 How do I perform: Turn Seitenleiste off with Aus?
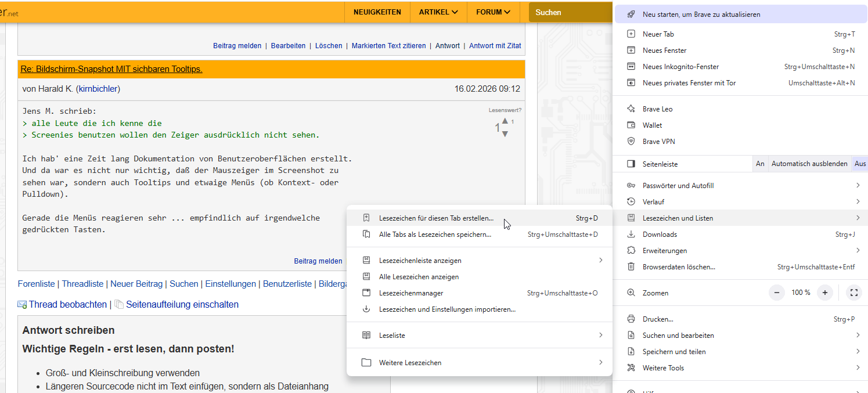(860, 164)
